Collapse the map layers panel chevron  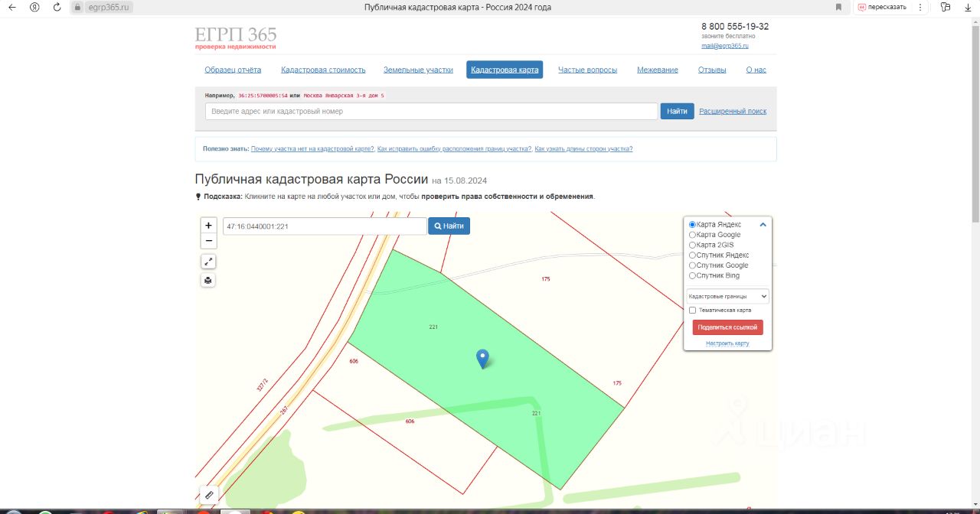[763, 225]
